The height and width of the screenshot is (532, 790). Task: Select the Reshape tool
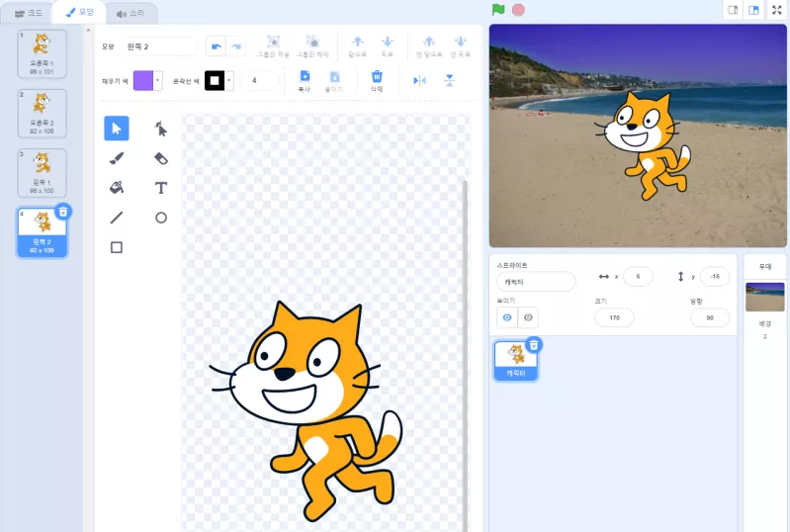click(x=161, y=129)
